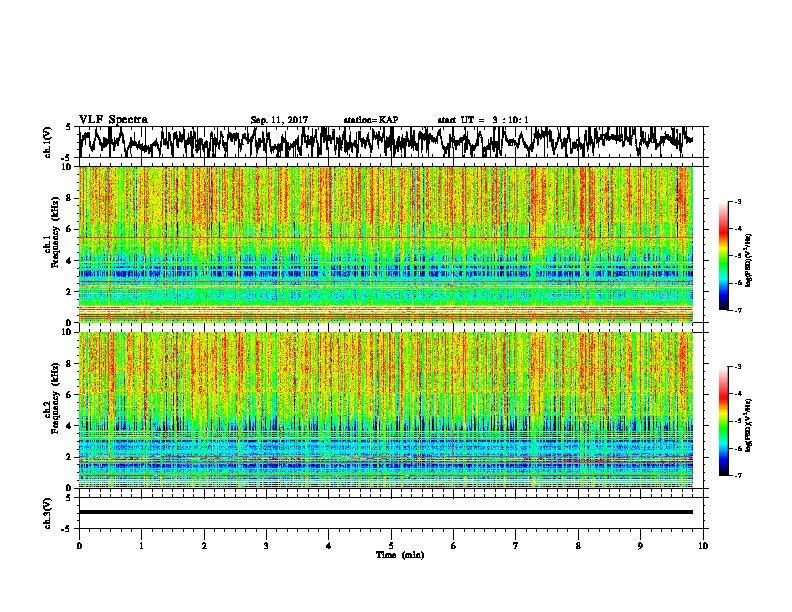Image resolution: width=792 pixels, height=612 pixels.
Task: Click time axis tick label "7"
Action: 516,546
